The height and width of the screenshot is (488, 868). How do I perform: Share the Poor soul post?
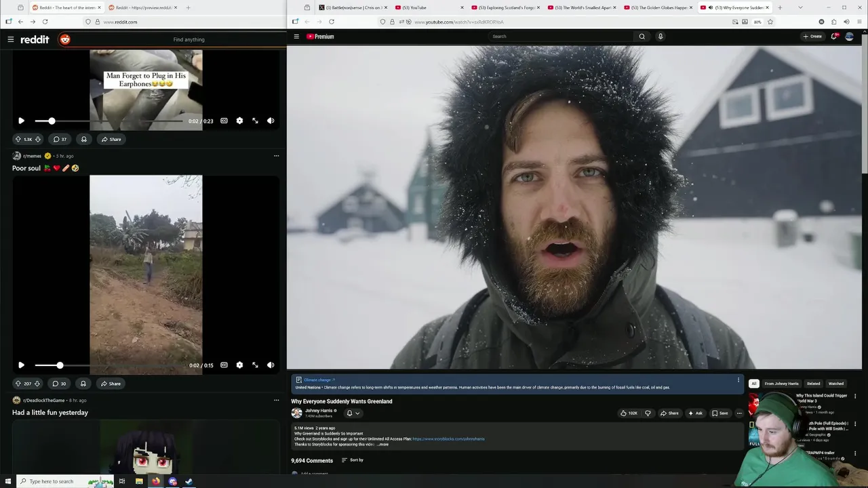coord(110,384)
